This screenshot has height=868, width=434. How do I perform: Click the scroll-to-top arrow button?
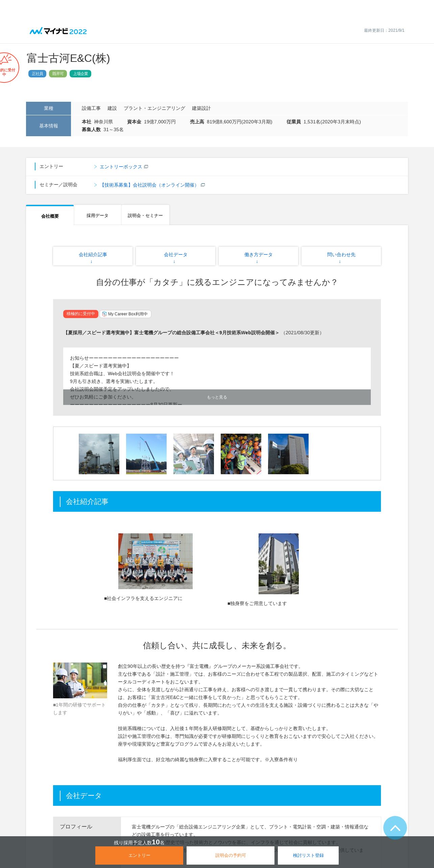(395, 827)
